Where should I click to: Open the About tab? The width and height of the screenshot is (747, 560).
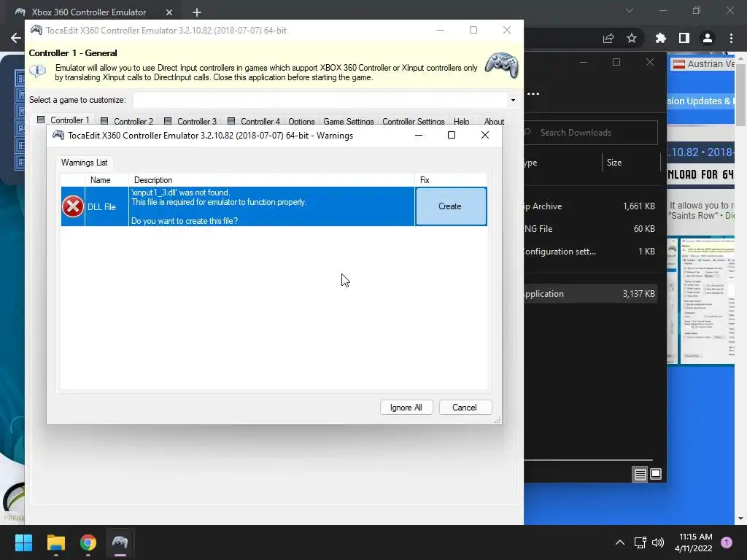point(494,122)
